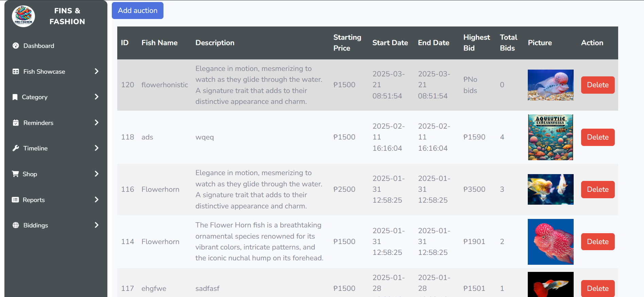Click the Biddings globe icon
The image size is (644, 297).
tap(16, 225)
